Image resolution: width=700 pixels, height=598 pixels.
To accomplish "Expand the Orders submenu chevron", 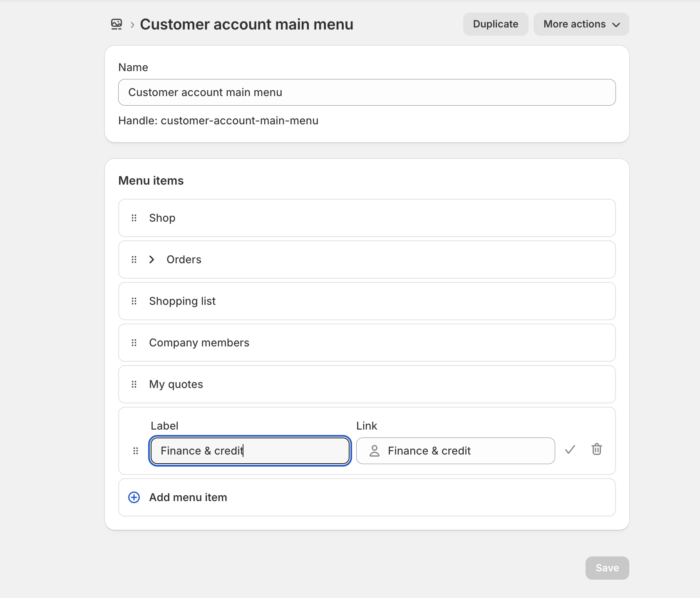I will tap(152, 259).
